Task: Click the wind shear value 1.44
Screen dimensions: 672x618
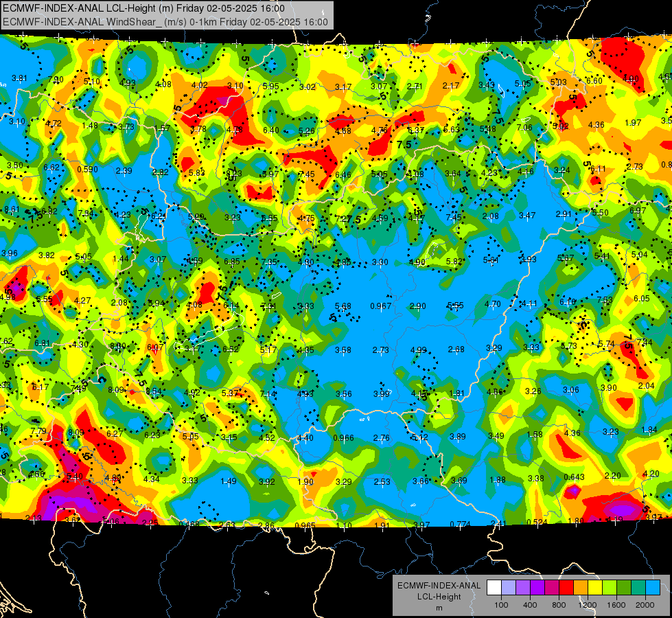Action: click(x=120, y=259)
